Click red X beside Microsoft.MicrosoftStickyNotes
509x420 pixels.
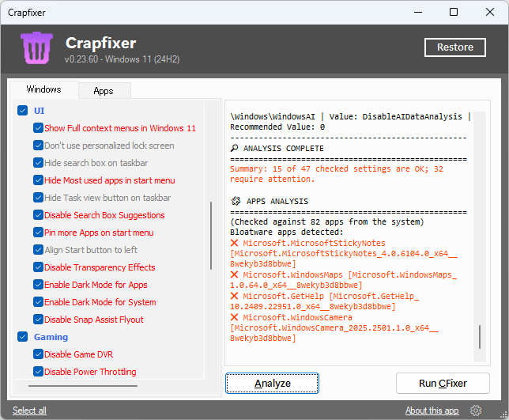tap(234, 243)
